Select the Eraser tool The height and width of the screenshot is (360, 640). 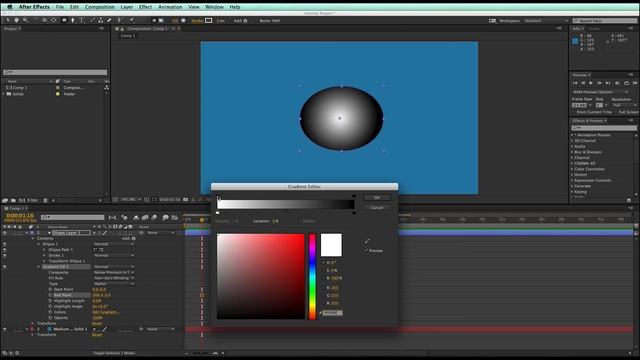click(x=109, y=20)
